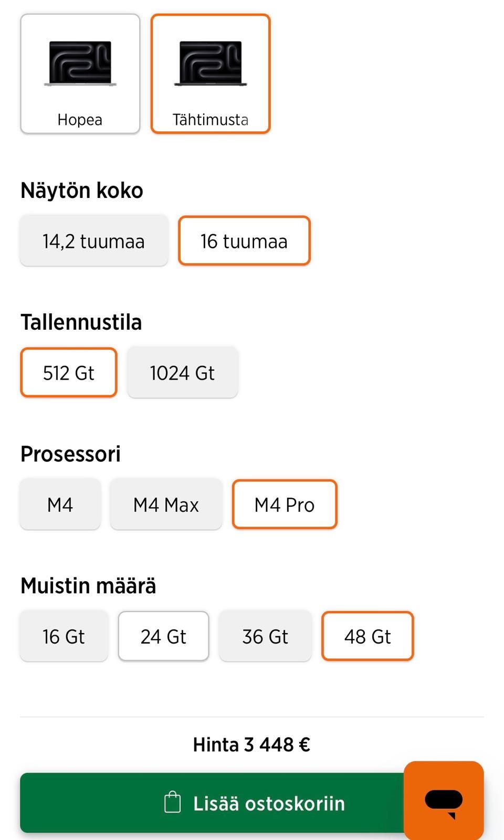This screenshot has height=840, width=504.
Task: Choose 36 Gt of memory
Action: tap(266, 636)
